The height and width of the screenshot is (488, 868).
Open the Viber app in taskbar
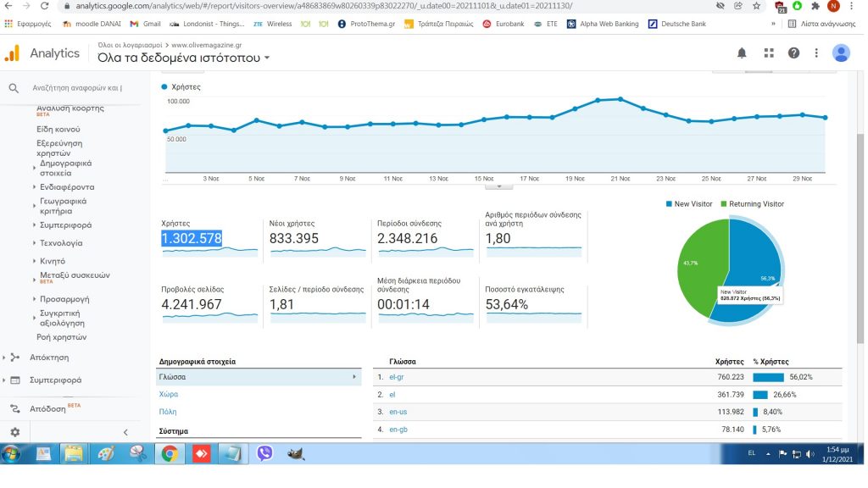coord(264,453)
